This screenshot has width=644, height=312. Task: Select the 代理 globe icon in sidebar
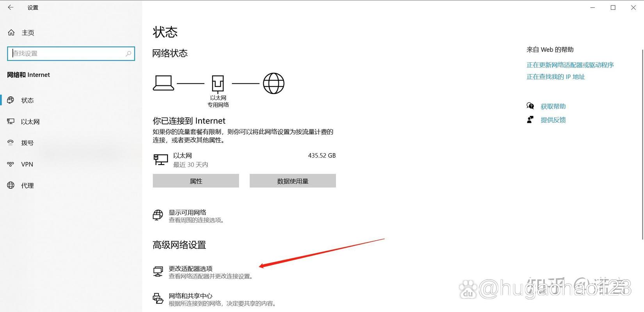coord(11,185)
